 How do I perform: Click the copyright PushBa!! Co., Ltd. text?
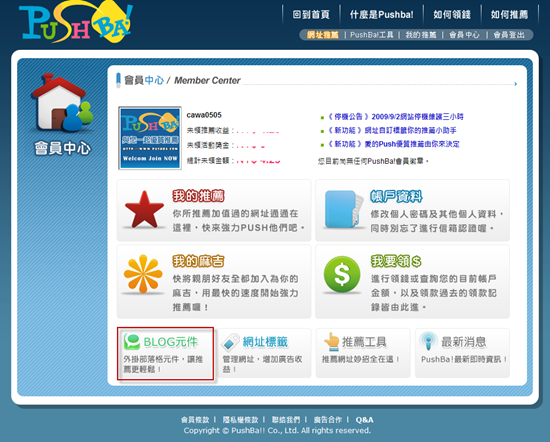click(277, 430)
